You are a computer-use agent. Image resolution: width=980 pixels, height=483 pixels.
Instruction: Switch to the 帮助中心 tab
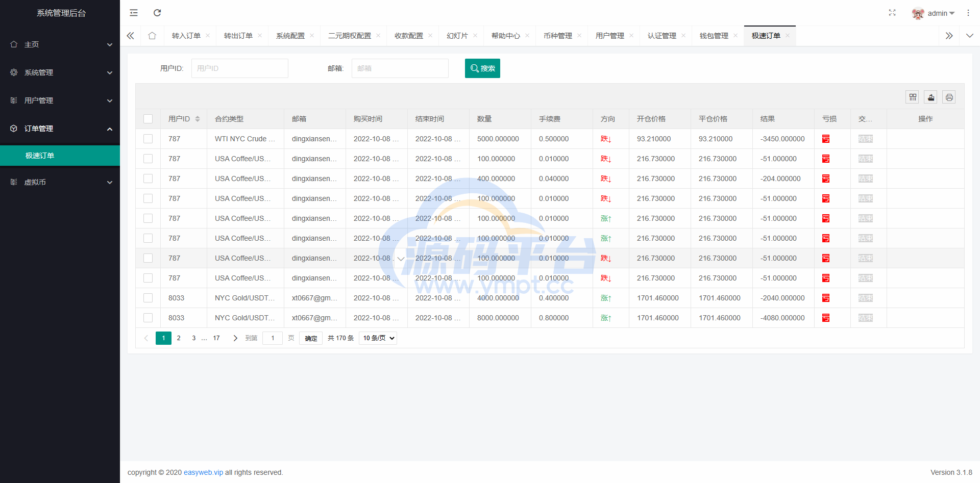(506, 36)
